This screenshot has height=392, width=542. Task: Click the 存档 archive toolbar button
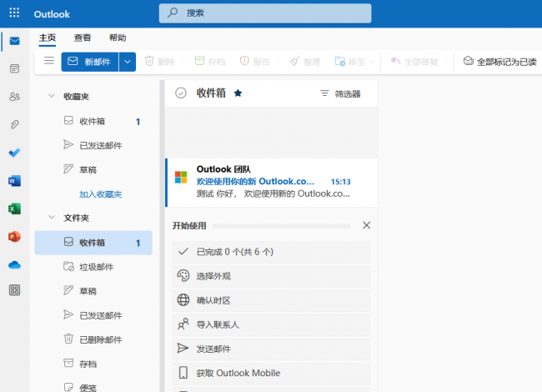tap(210, 62)
